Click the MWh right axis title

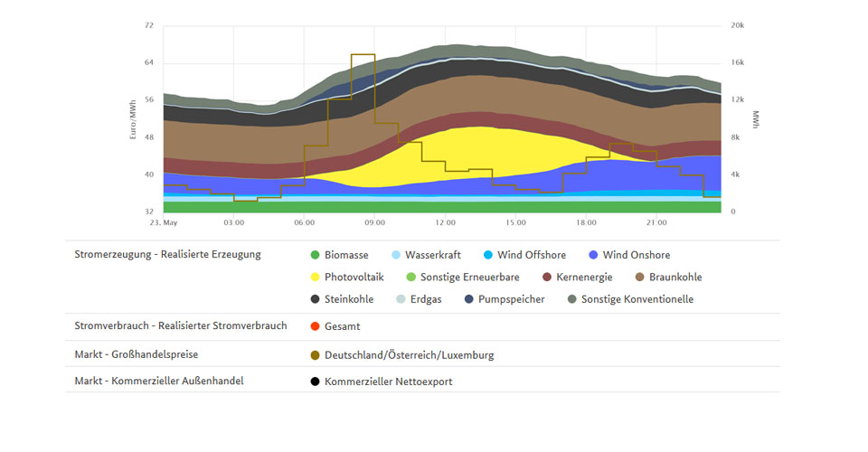coord(756,119)
